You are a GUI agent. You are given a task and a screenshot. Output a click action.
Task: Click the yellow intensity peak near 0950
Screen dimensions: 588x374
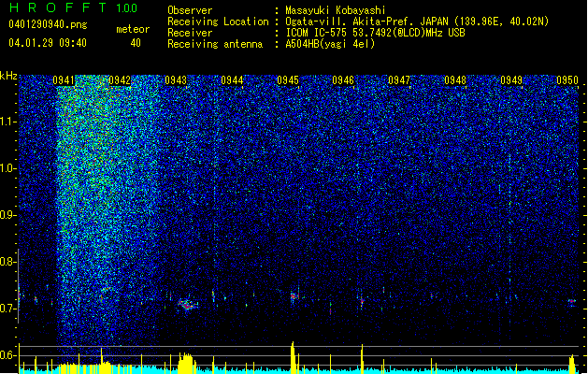coord(572,363)
